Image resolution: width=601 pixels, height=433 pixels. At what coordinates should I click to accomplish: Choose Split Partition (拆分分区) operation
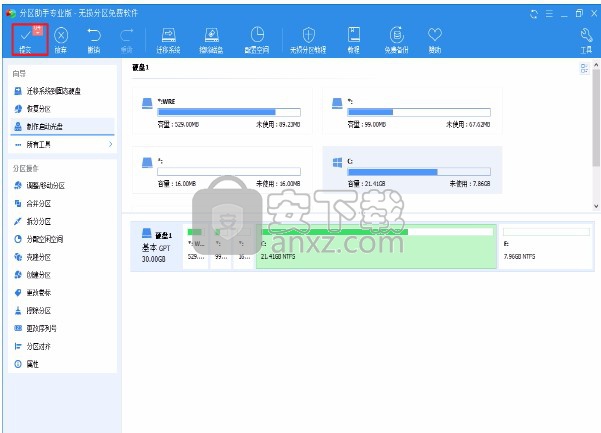point(63,221)
